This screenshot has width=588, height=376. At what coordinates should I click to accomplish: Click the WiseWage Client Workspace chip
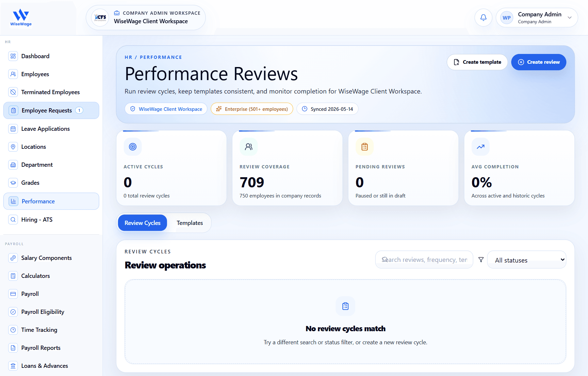pos(166,109)
